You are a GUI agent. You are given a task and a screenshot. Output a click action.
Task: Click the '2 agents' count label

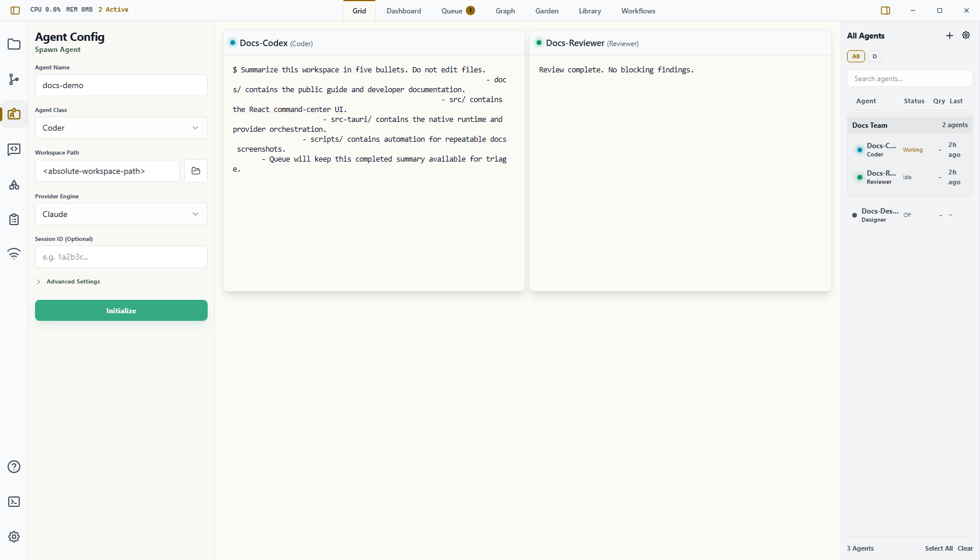point(955,125)
